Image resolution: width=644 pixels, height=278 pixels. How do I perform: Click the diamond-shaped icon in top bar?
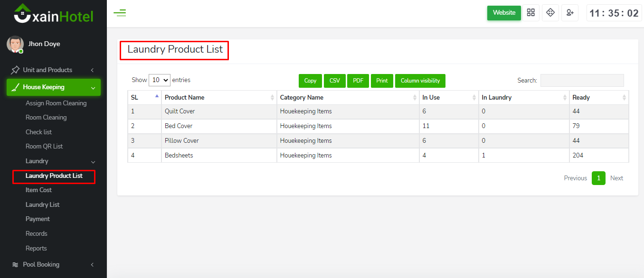tap(550, 13)
